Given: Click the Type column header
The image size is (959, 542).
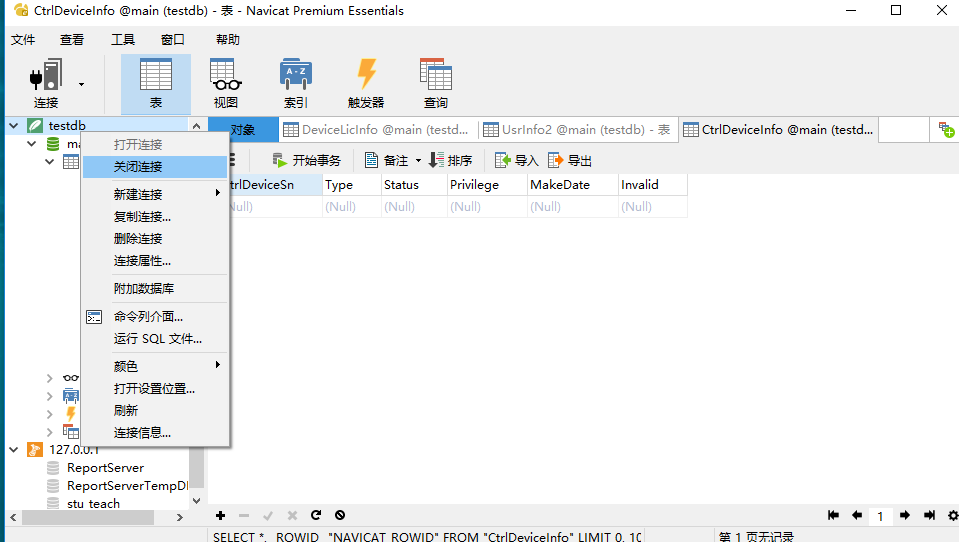Looking at the screenshot, I should [352, 185].
